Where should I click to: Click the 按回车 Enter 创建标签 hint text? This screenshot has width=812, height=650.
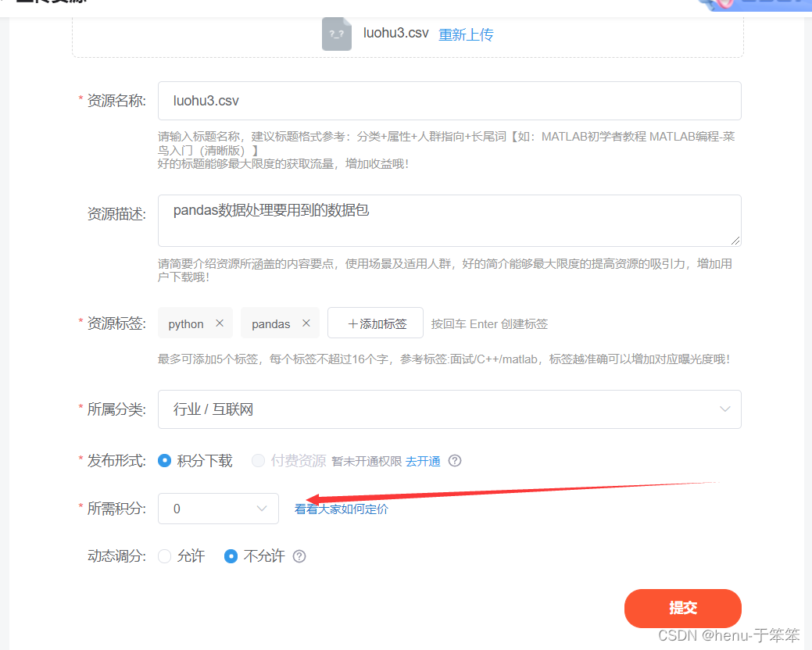pos(489,324)
